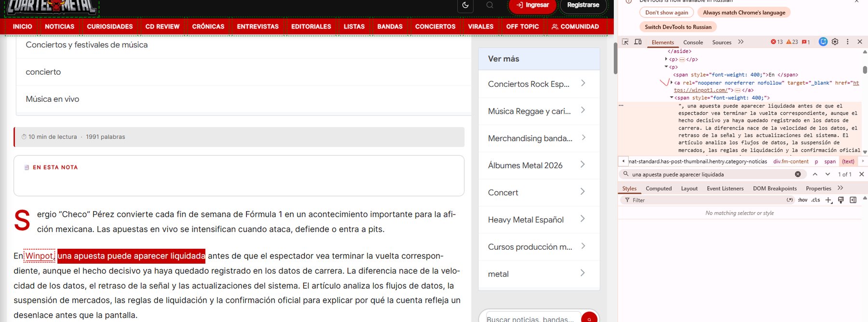The image size is (868, 322).
Task: Select the 'Música en vivo' row
Action: 244,99
